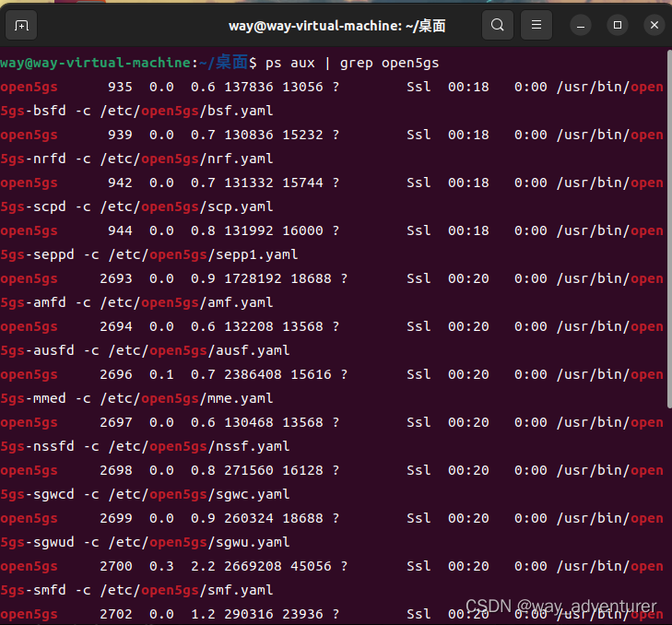672x625 pixels.
Task: Click the RSS value 15232
Action: (x=302, y=135)
